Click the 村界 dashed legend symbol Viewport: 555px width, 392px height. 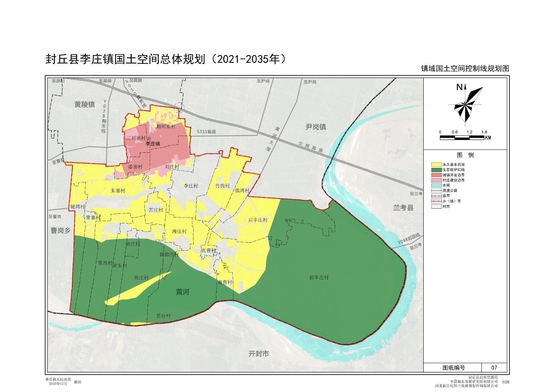[x=436, y=207]
